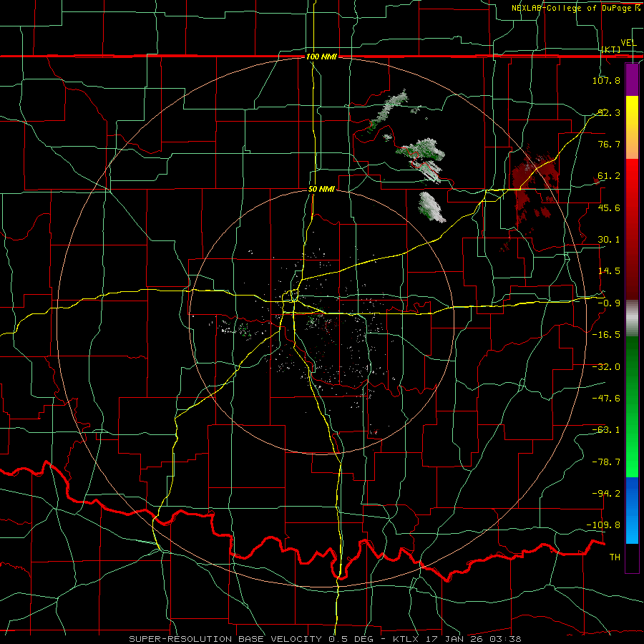Select the 14.5 value on velocity scale
Screen dimensions: 644x644
[609, 271]
